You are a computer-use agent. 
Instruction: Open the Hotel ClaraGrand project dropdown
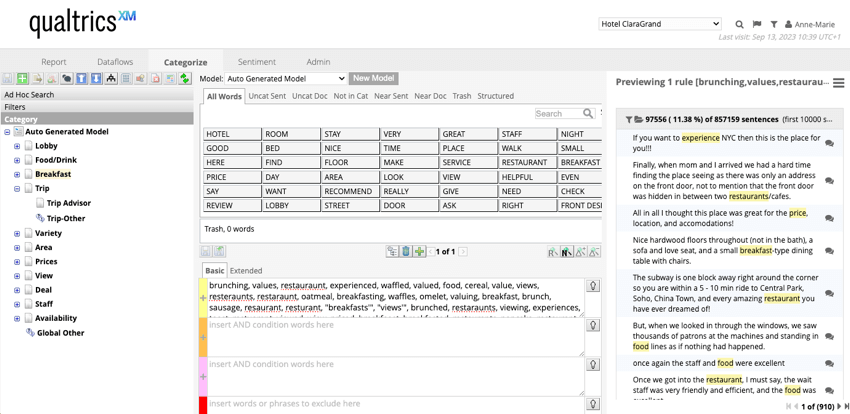click(659, 24)
